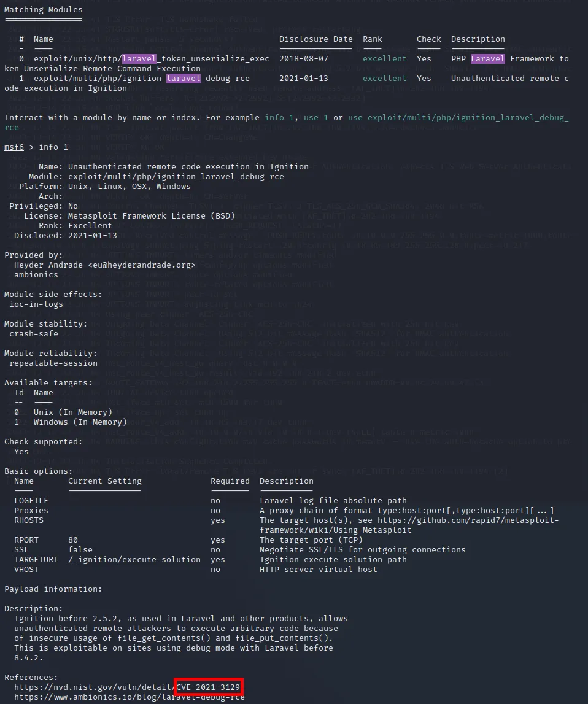Click "ambionics" under Provided by

(x=36, y=275)
